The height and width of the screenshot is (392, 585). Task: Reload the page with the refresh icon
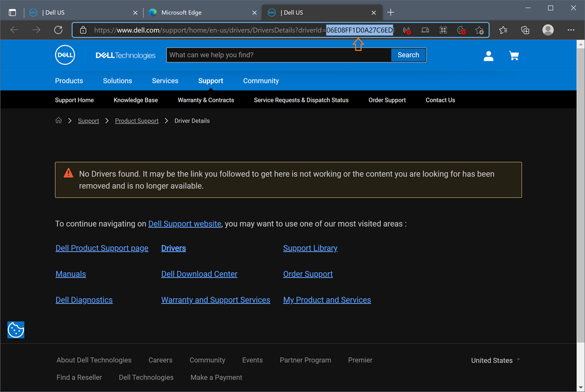click(x=58, y=30)
